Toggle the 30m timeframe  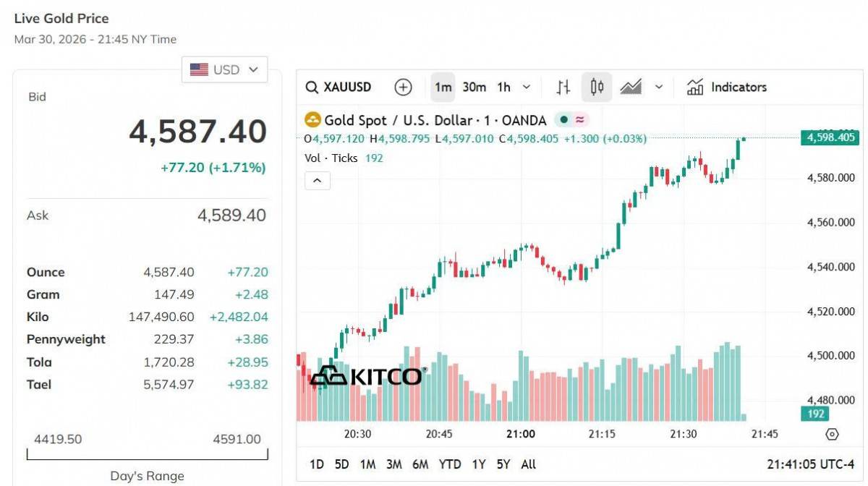tap(474, 88)
